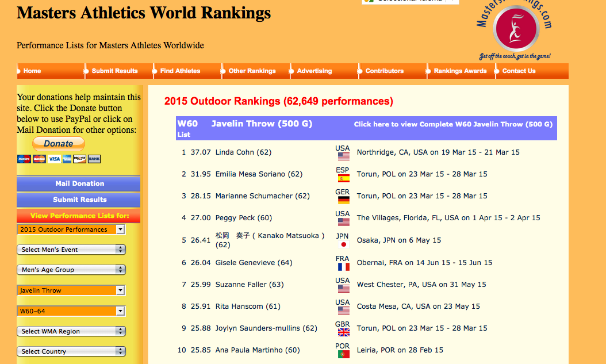The width and height of the screenshot is (606, 364).
Task: Click the Submit Results sidebar button
Action: point(79,200)
